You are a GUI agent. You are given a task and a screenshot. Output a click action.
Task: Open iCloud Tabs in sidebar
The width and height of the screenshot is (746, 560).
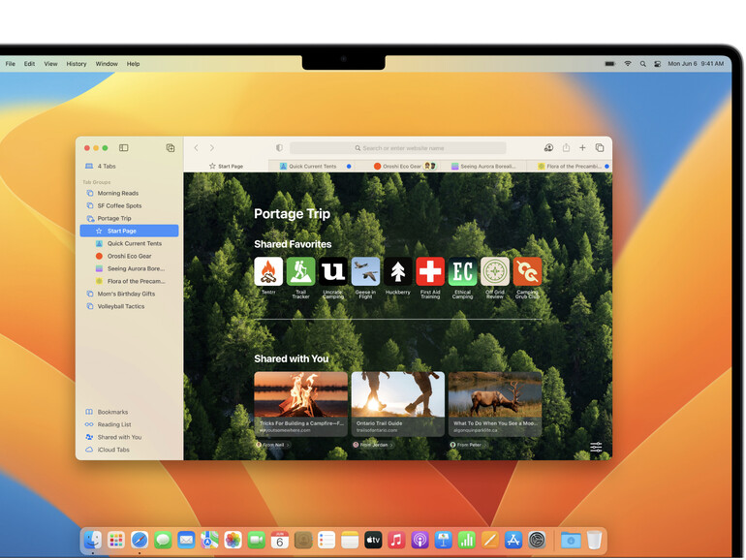130,450
